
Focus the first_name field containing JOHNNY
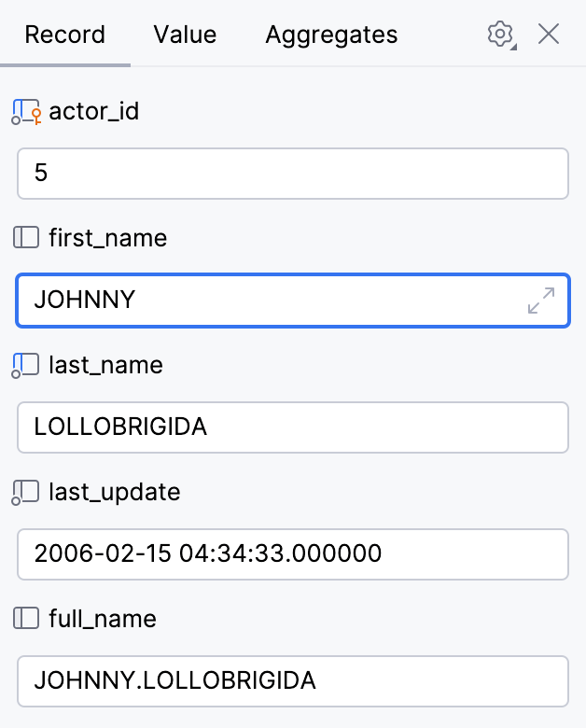(271, 301)
